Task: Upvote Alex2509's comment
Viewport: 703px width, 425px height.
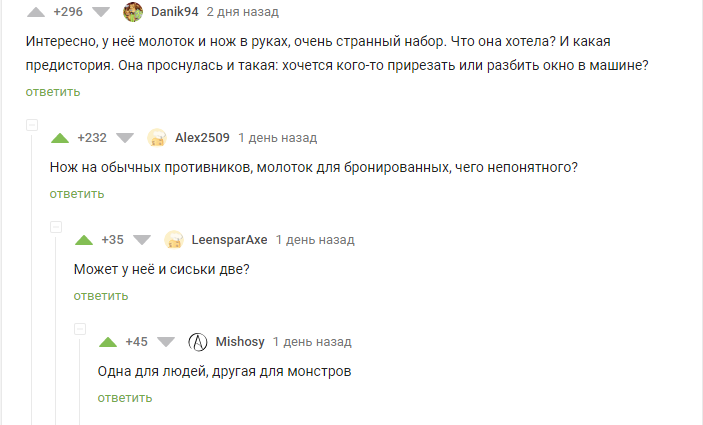Action: tap(59, 138)
